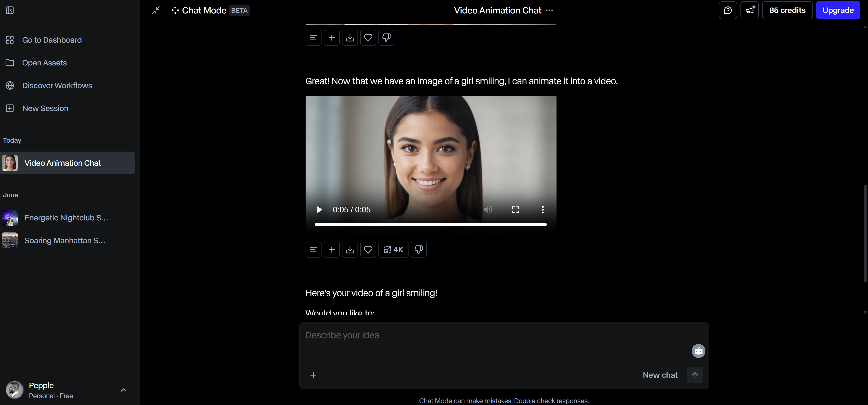Mute the video player audio
The height and width of the screenshot is (405, 868).
coord(488,210)
